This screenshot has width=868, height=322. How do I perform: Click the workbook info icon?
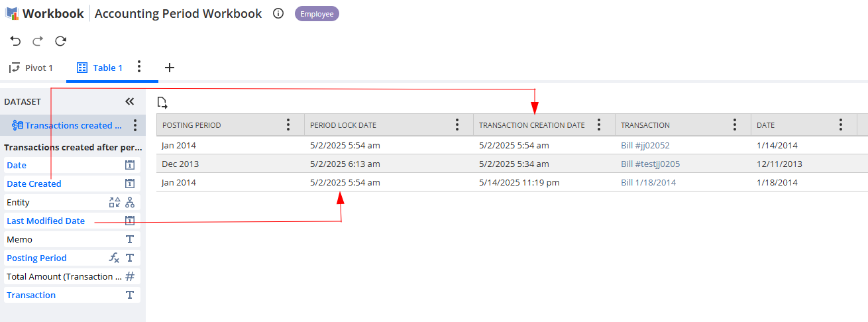point(278,13)
